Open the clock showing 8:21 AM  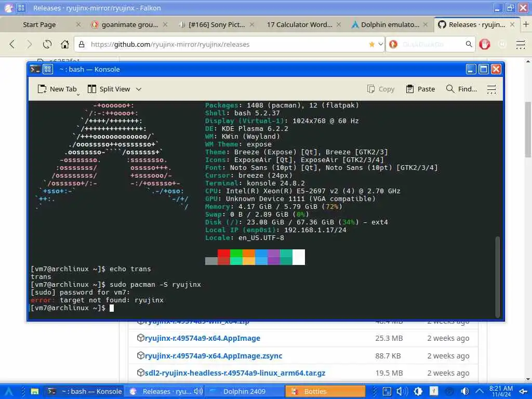pyautogui.click(x=501, y=391)
